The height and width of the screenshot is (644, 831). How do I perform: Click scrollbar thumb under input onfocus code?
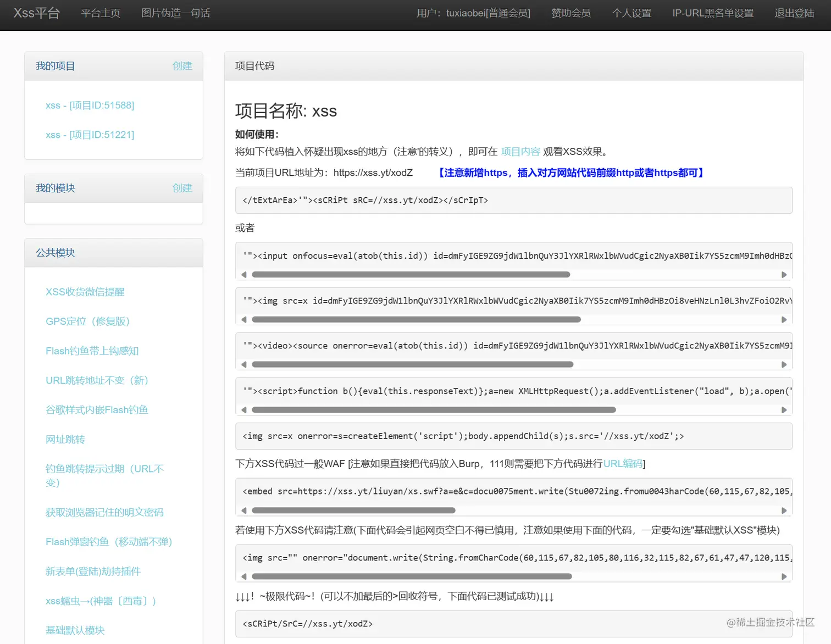click(x=411, y=275)
